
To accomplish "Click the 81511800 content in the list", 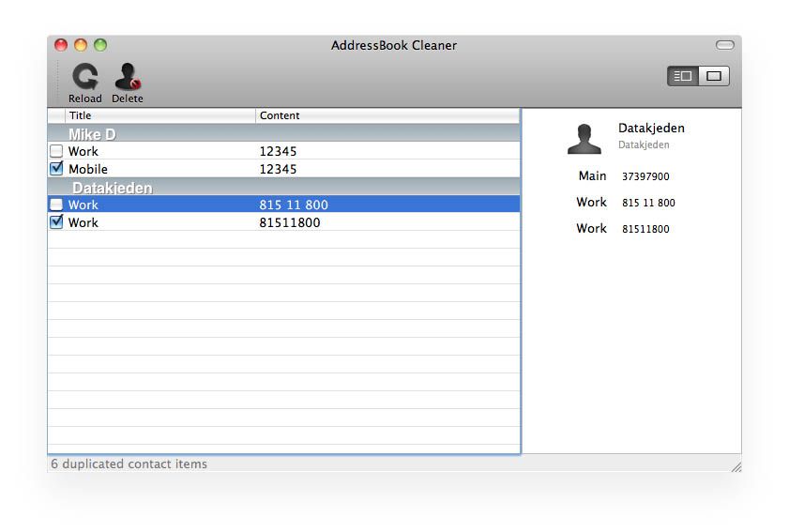I will pos(289,222).
